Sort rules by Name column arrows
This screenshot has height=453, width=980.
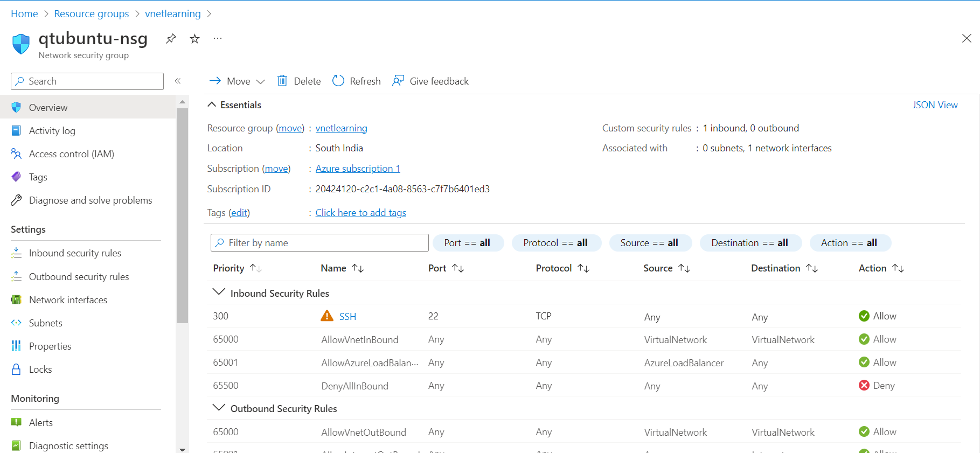358,268
